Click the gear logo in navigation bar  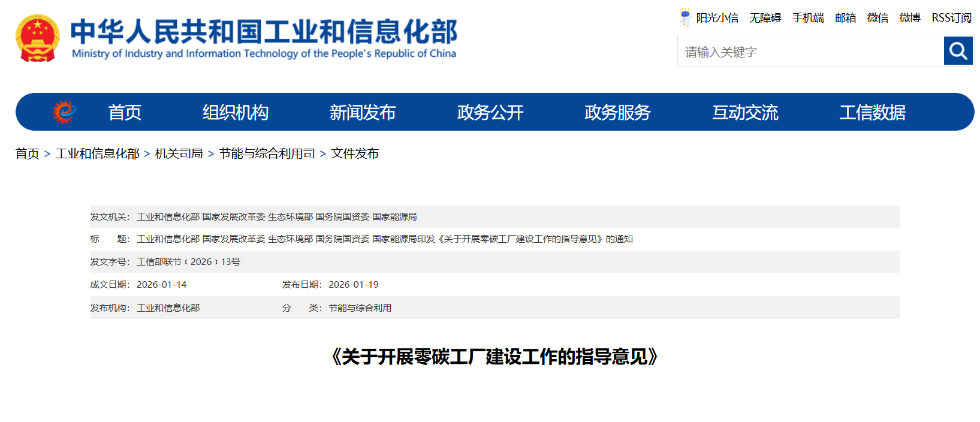coord(64,112)
